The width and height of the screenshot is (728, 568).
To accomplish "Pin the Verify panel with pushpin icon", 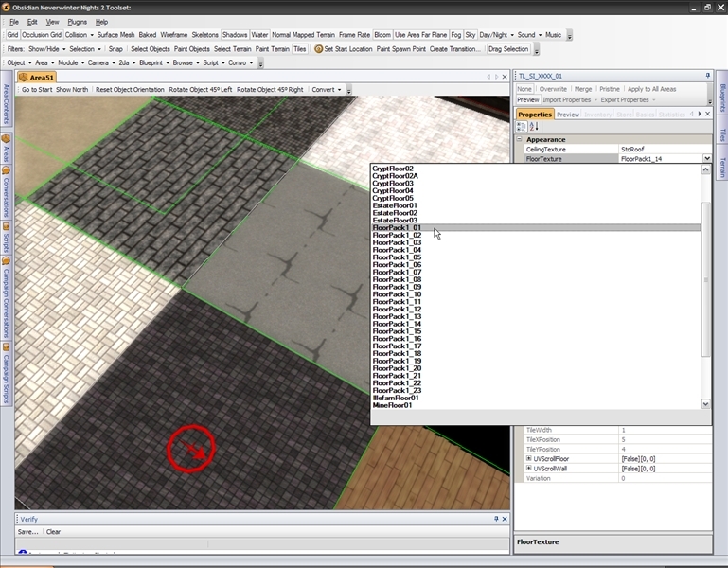I will tap(495, 519).
